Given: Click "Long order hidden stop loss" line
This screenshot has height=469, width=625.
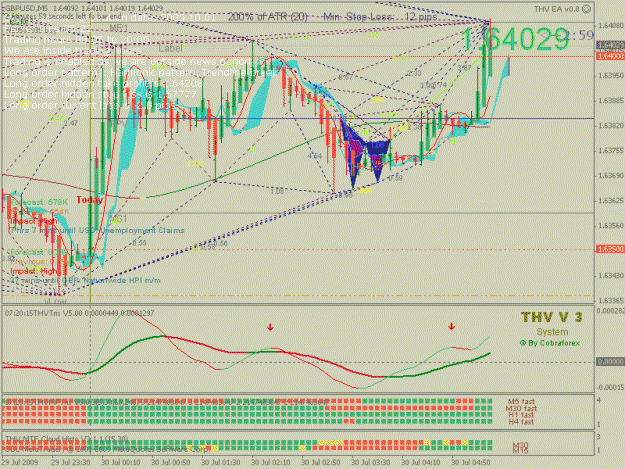Looking at the screenshot, I should point(100,94).
